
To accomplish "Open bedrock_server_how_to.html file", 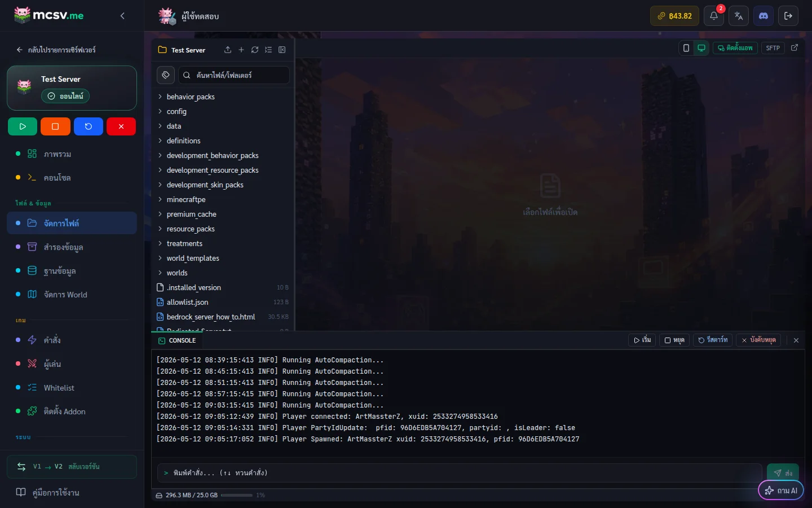I will coord(223,317).
